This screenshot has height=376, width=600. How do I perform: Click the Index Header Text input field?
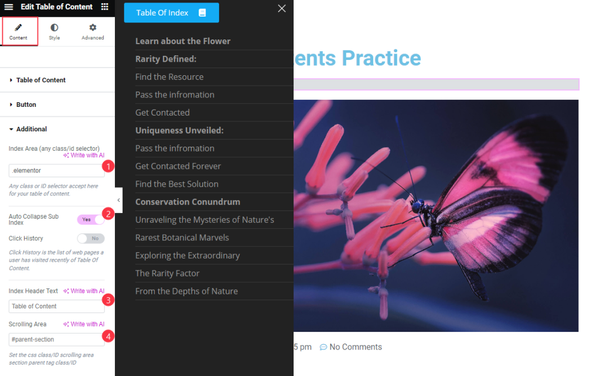click(x=57, y=306)
